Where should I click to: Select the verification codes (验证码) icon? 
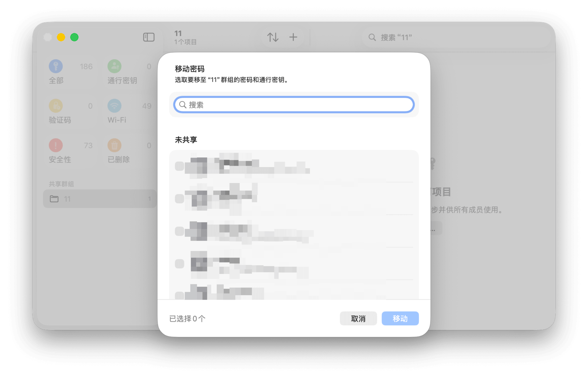pyautogui.click(x=56, y=106)
